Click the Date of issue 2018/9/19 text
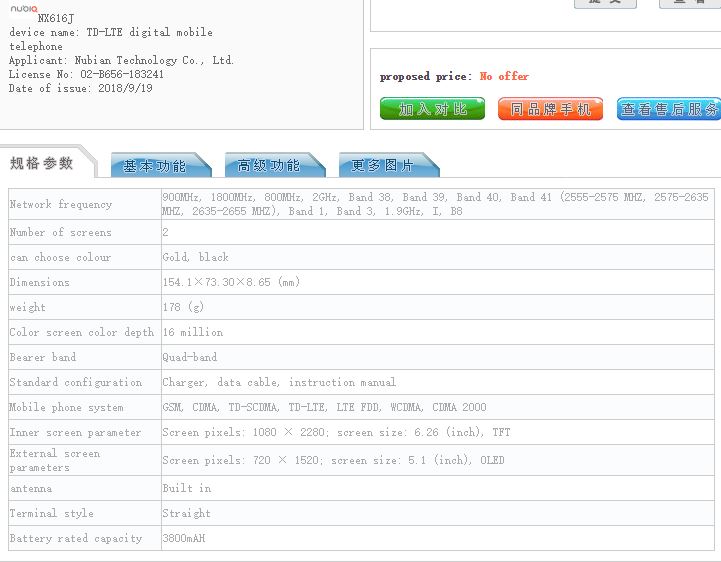The height and width of the screenshot is (562, 721). point(80,88)
